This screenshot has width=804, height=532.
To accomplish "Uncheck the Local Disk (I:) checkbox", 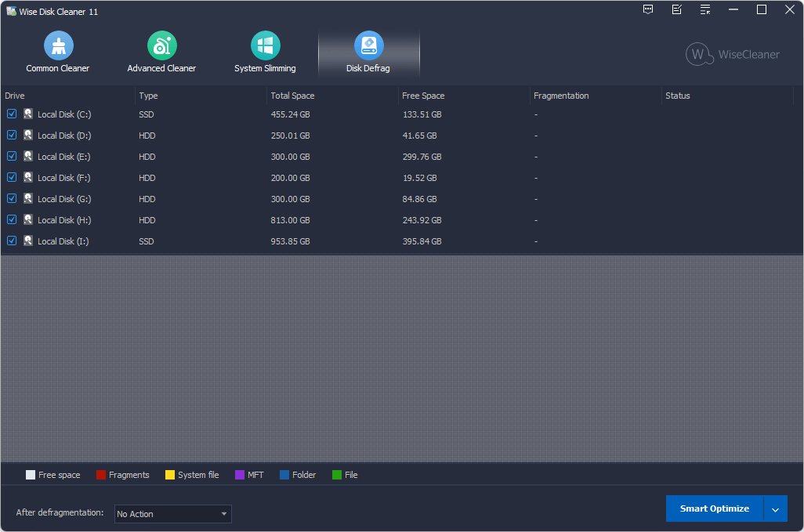I will 12,241.
